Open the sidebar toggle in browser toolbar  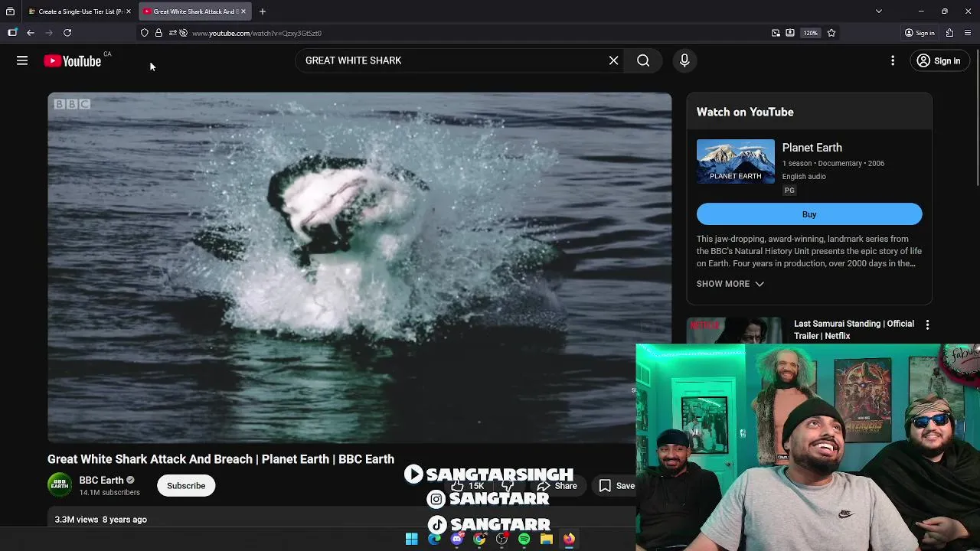(12, 33)
